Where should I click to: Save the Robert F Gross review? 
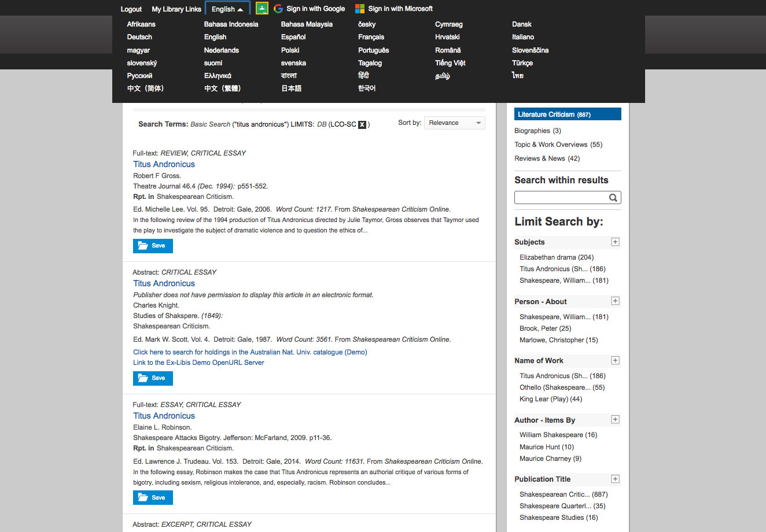pyautogui.click(x=153, y=246)
